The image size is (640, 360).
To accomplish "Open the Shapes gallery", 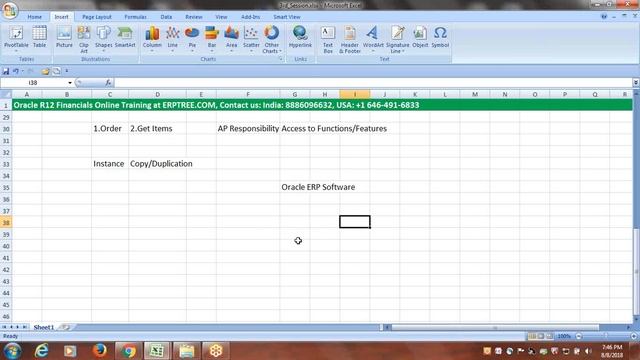I will pyautogui.click(x=103, y=39).
